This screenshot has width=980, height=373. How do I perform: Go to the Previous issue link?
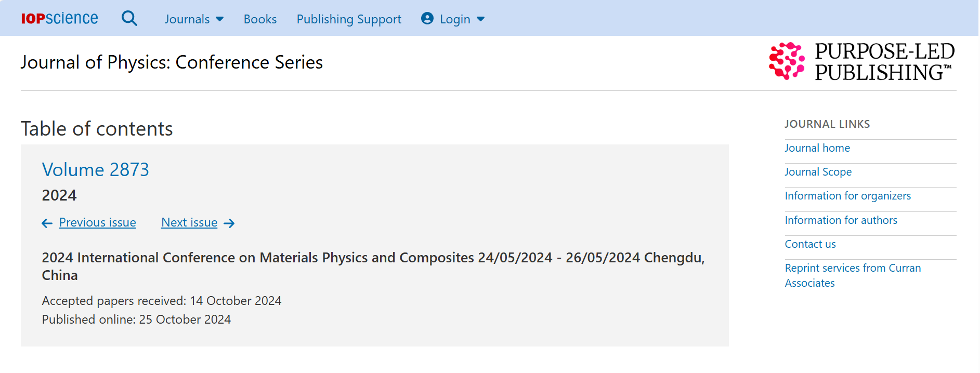(98, 222)
